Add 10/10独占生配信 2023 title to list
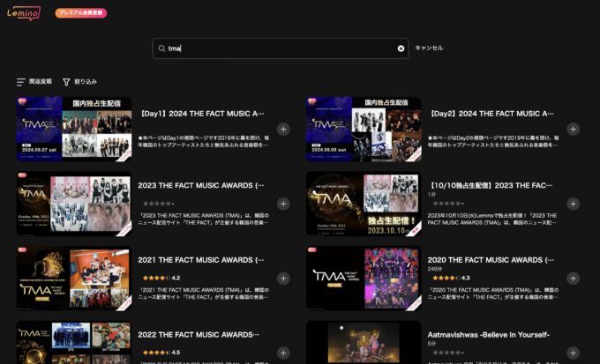 coord(573,204)
